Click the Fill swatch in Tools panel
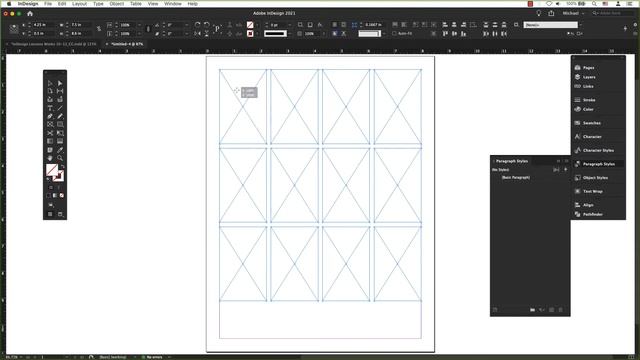 coord(51,169)
